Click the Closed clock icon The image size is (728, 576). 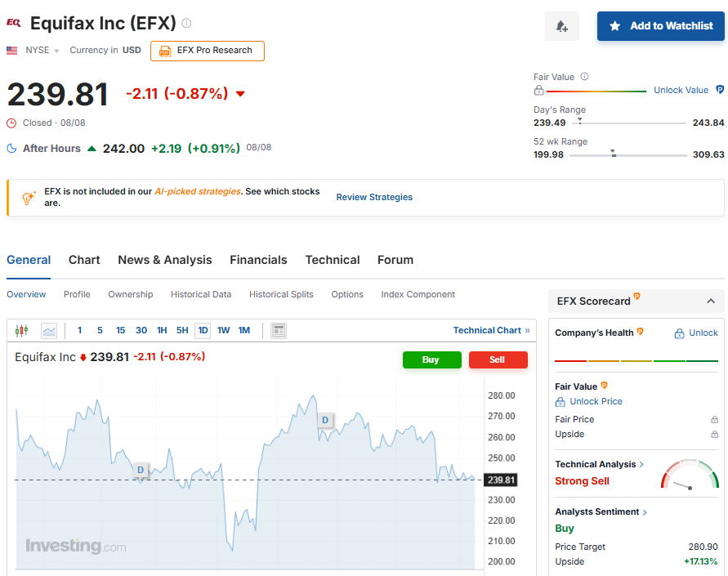[11, 123]
